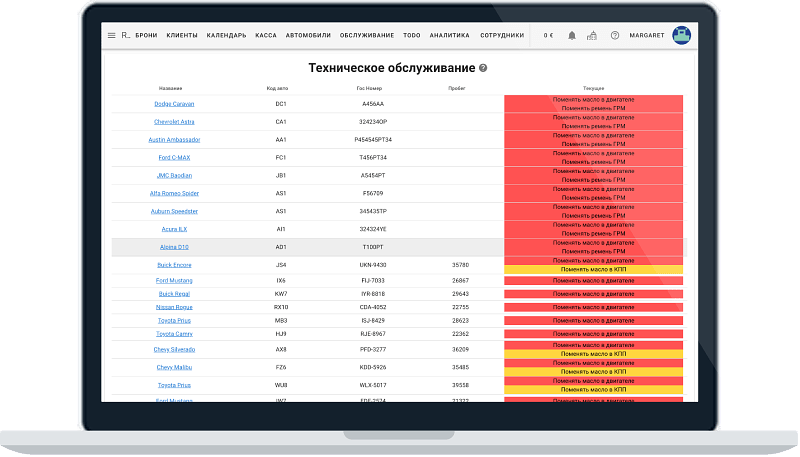Open the Toyota Camry link

point(174,334)
